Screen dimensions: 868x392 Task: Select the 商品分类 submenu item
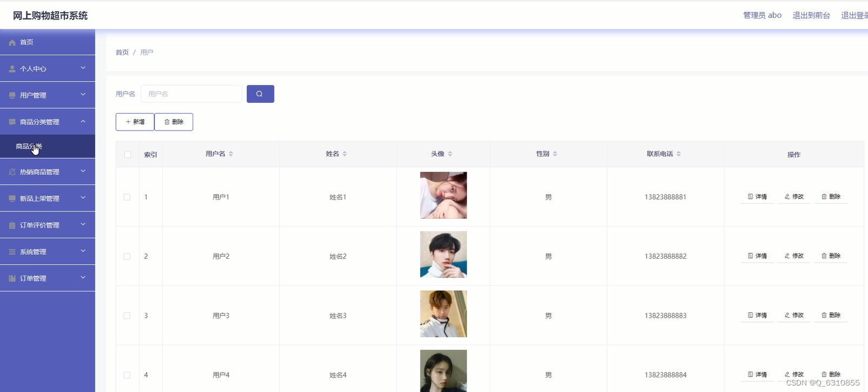pyautogui.click(x=48, y=146)
